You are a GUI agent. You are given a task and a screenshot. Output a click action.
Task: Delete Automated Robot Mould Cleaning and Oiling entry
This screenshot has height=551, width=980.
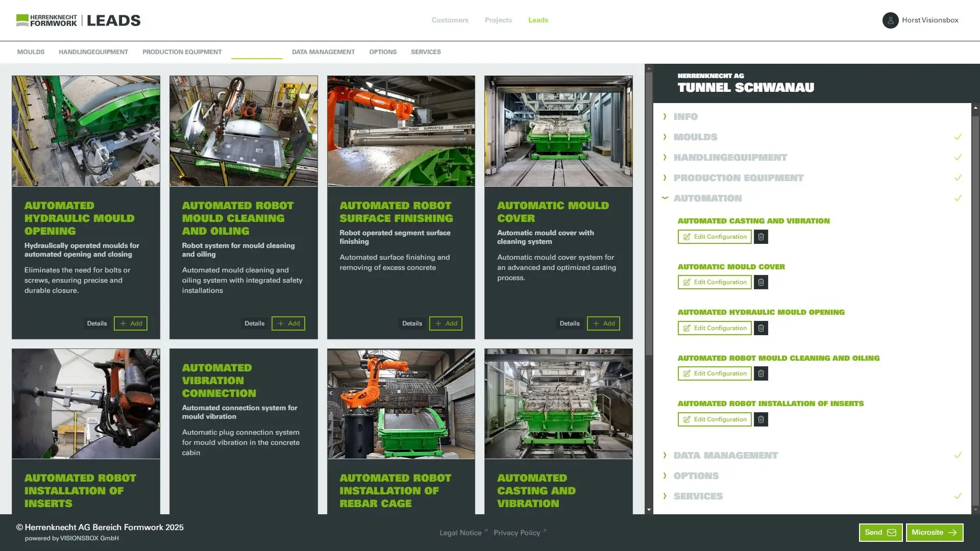(x=761, y=373)
